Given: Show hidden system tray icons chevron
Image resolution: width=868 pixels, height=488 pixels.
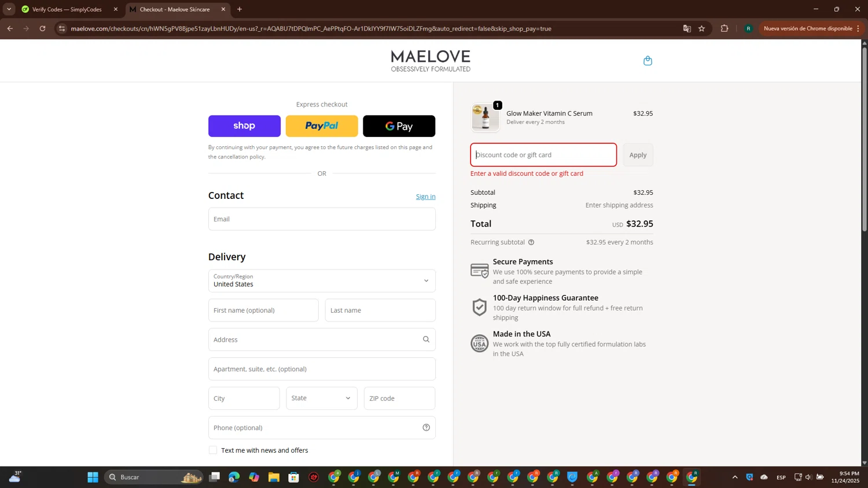Looking at the screenshot, I should coord(735,477).
